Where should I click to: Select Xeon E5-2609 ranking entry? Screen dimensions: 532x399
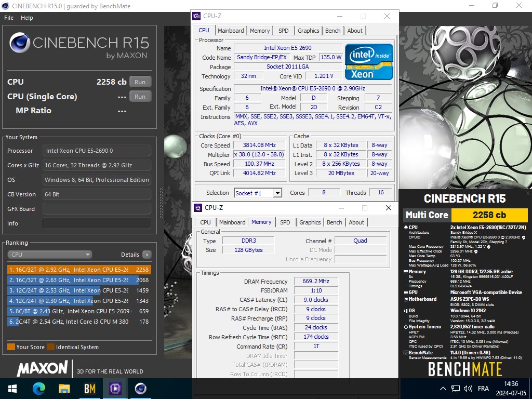click(79, 311)
